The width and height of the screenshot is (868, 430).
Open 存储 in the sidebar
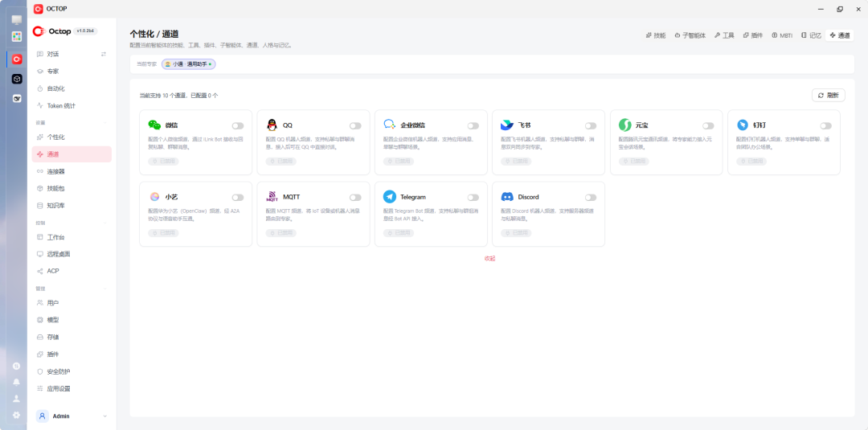(72, 337)
